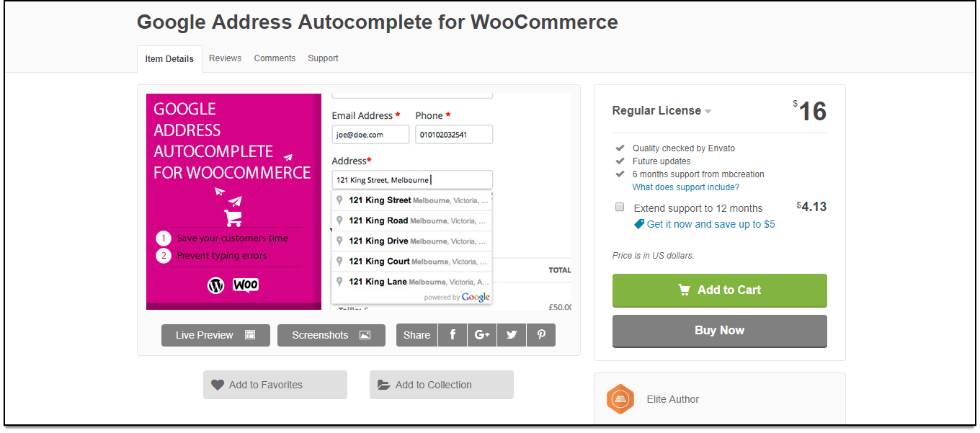The image size is (980, 433).
Task: Click the Add to Cart button
Action: point(720,290)
